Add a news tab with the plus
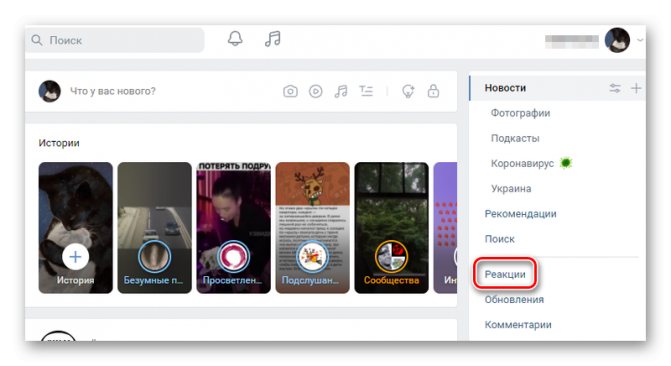The width and height of the screenshot is (671, 366). click(636, 88)
